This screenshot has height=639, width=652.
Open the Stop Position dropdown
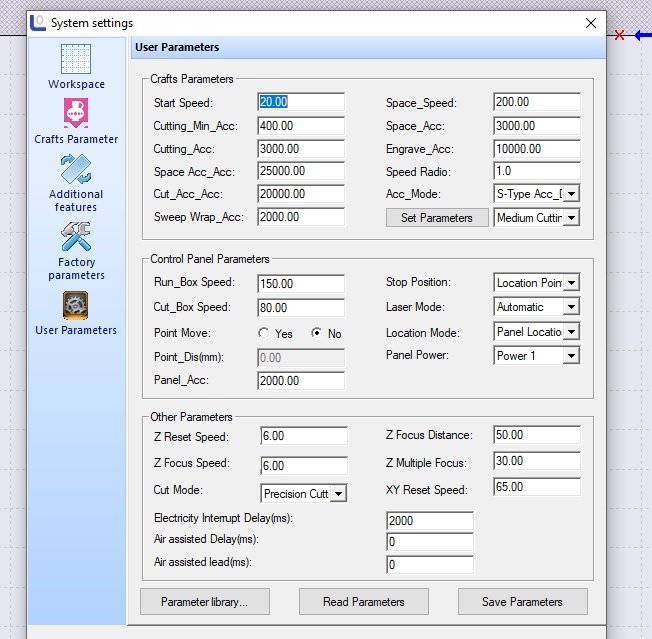click(571, 283)
